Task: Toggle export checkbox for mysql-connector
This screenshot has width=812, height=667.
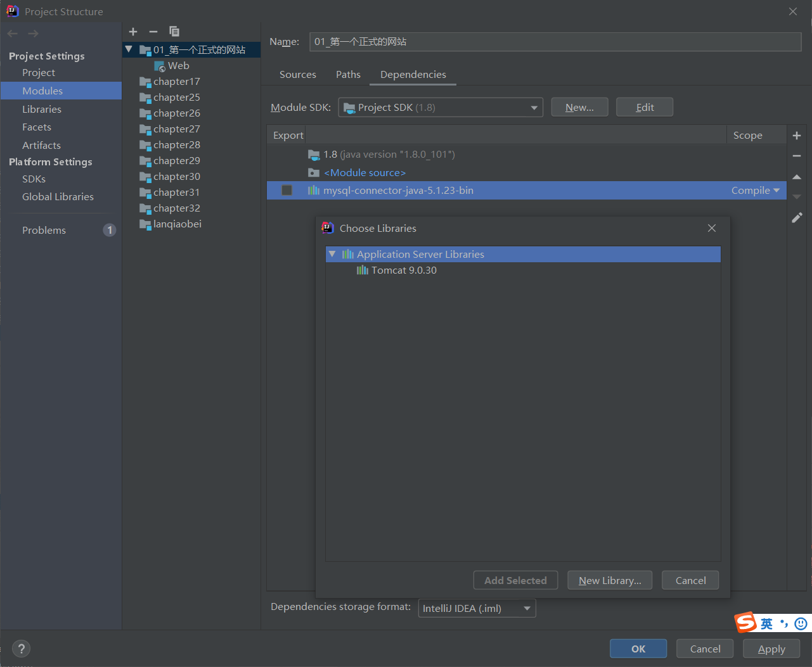Action: click(x=287, y=191)
